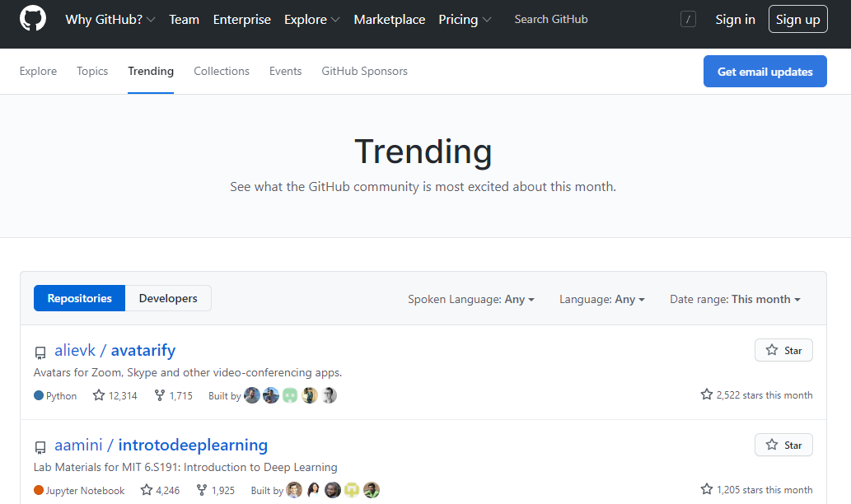This screenshot has height=504, width=851.
Task: Click fifth contributor avatar of avatarify
Action: tap(329, 395)
